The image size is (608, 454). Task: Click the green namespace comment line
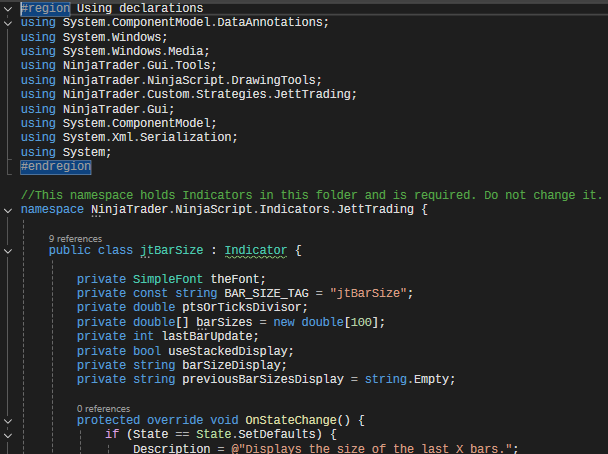tap(311, 195)
